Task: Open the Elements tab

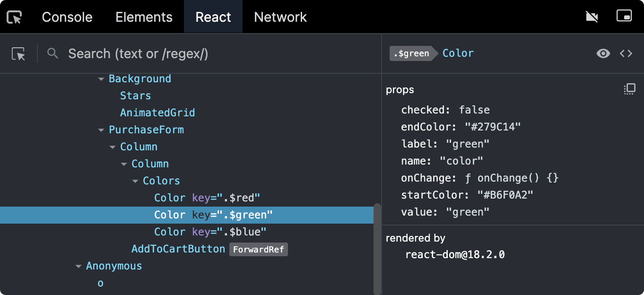Action: point(144,17)
